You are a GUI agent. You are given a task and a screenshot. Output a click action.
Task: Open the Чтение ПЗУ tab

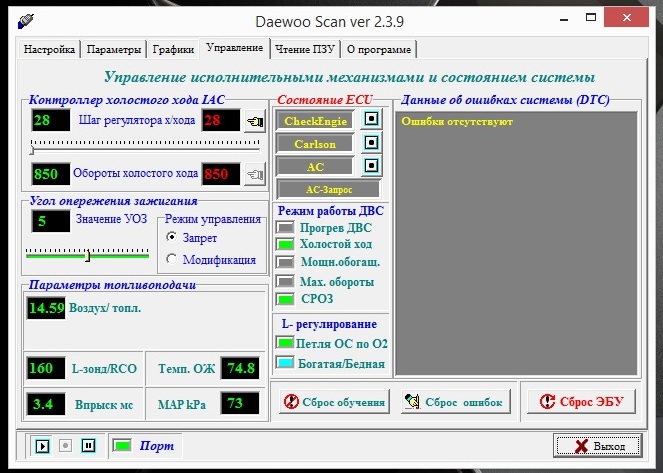coord(304,49)
